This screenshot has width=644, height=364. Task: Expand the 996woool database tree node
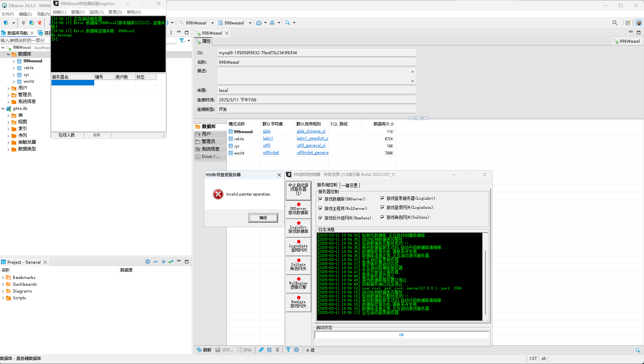coord(14,61)
